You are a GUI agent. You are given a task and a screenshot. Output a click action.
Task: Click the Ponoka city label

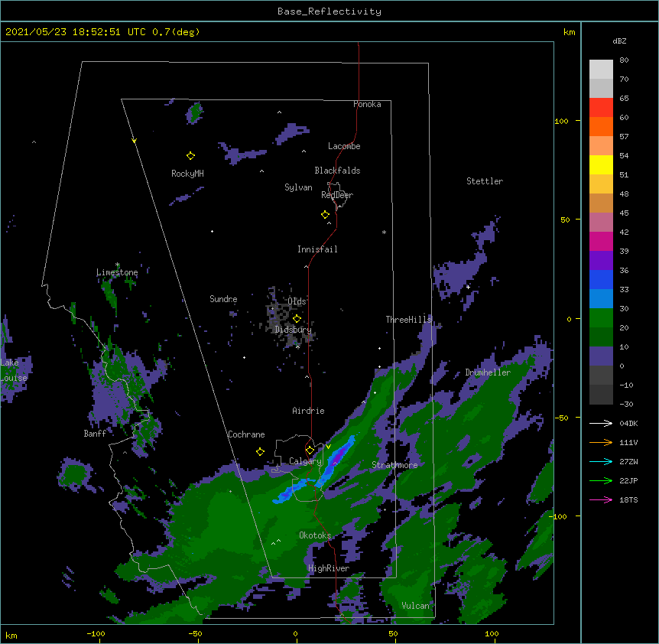pos(367,104)
